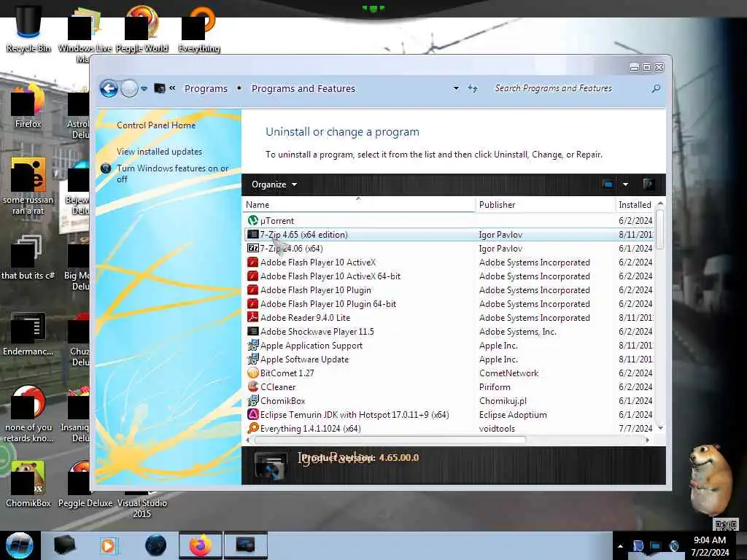Viewport: 747px width, 560px height.
Task: Select the CCleaner entry
Action: [x=449, y=386]
